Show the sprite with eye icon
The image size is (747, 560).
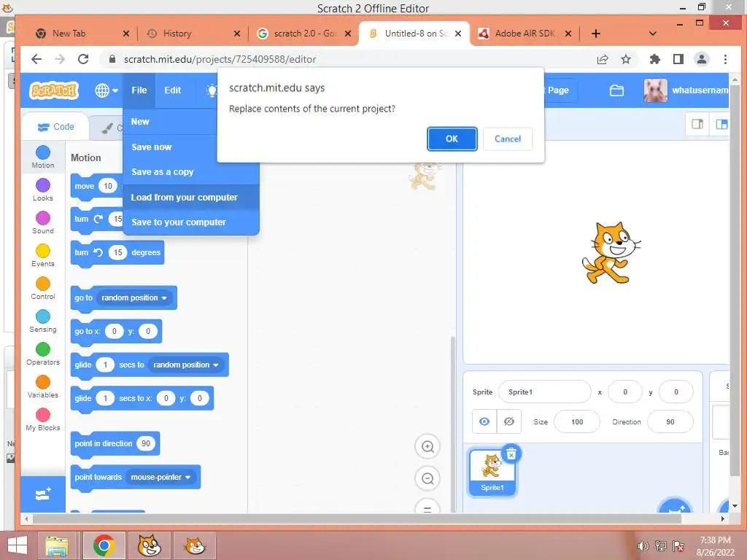tap(484, 421)
